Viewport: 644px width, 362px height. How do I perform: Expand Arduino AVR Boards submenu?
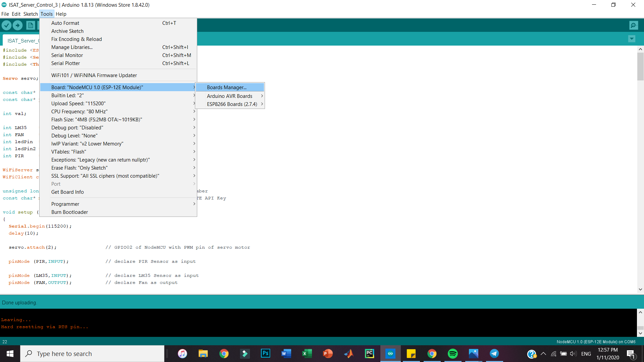click(230, 96)
